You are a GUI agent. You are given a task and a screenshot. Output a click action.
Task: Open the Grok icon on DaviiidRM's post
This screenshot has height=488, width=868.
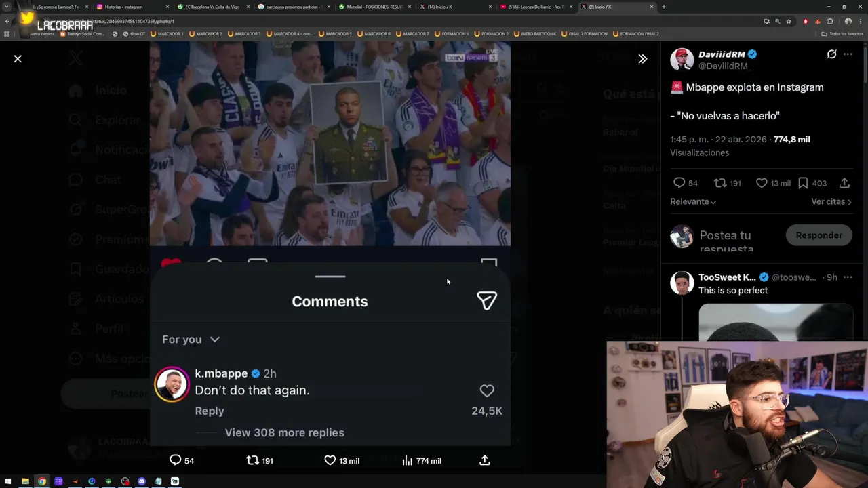[831, 54]
